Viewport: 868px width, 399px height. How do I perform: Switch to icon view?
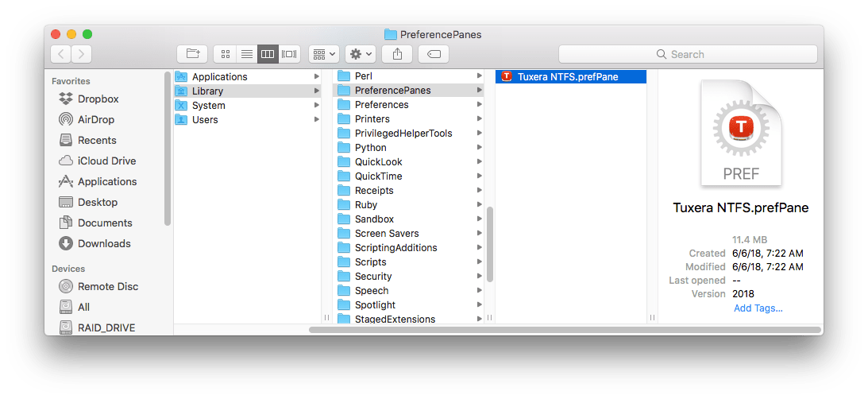[225, 54]
